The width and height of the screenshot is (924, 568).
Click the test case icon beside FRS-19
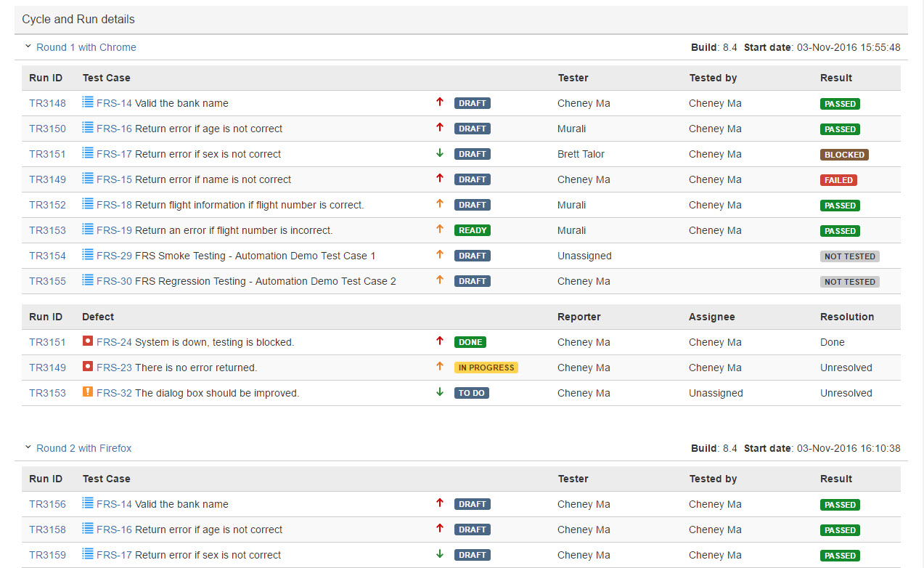coord(88,229)
